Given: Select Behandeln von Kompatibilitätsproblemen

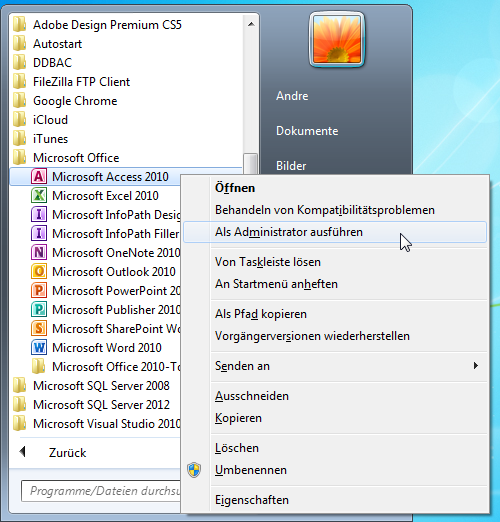Looking at the screenshot, I should coord(335,210).
